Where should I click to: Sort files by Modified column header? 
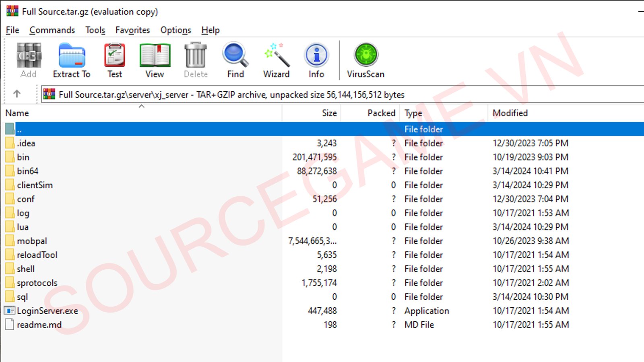[510, 113]
